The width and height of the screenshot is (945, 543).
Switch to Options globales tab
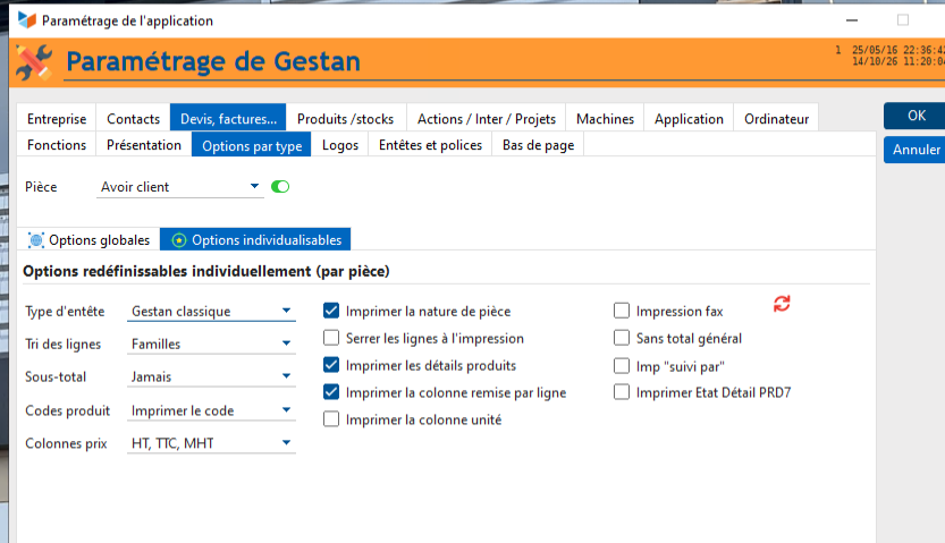coord(89,240)
